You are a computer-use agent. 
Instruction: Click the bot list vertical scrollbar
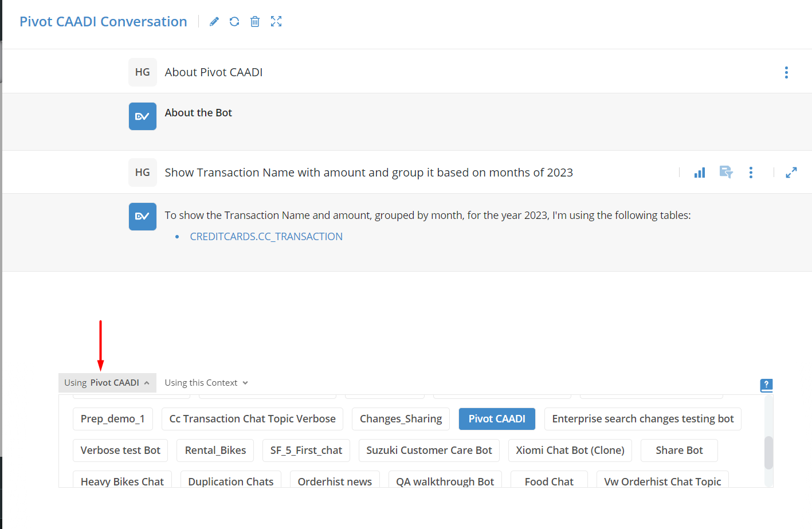[x=768, y=453]
